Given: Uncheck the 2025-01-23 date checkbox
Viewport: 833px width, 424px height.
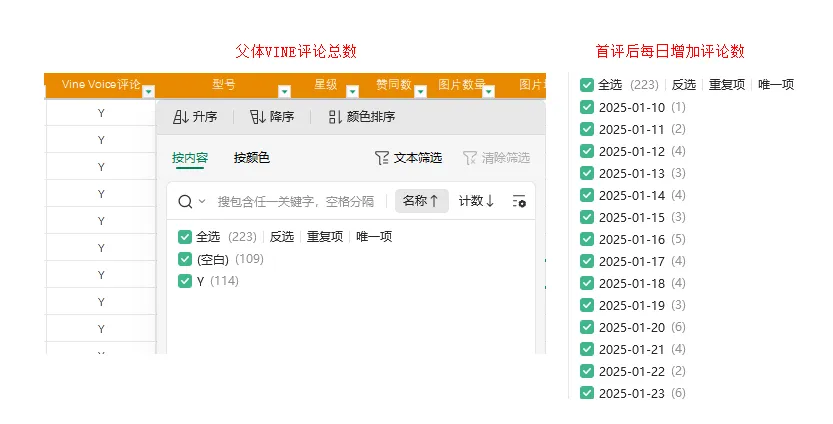Looking at the screenshot, I should [587, 393].
